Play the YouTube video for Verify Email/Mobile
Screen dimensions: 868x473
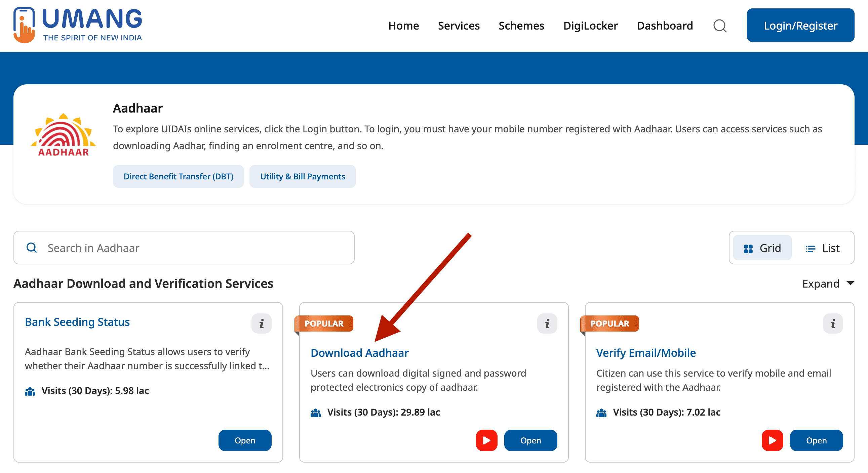(x=772, y=440)
